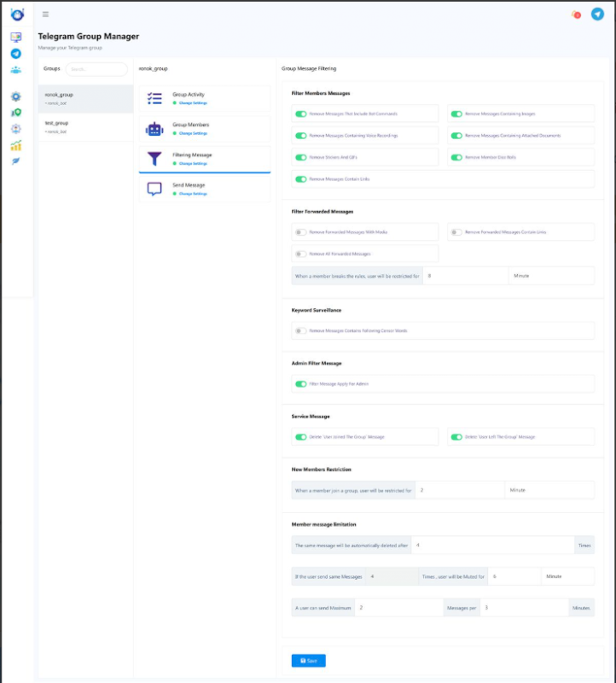The image size is (616, 683).
Task: Enable Remove Messages Contains Following Censor Words
Action: [x=301, y=331]
